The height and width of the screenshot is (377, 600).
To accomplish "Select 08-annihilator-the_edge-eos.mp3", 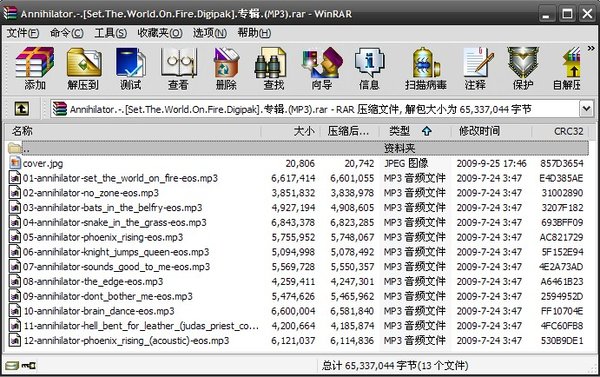I will (93, 281).
